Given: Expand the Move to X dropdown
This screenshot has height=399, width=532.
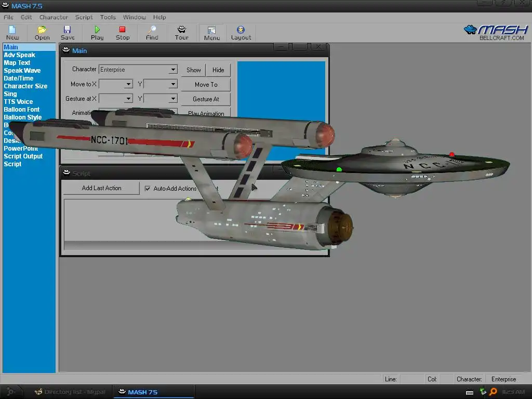Looking at the screenshot, I should 128,84.
